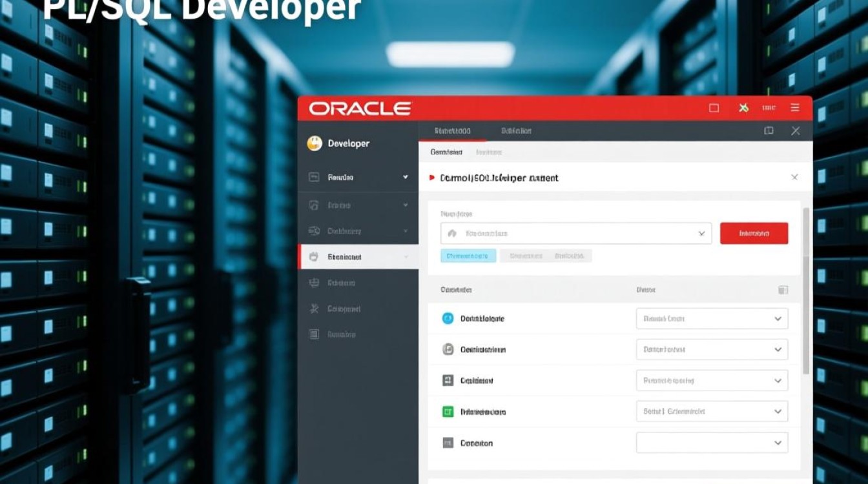868x484 pixels.
Task: Close the red-arrow titled section with X
Action: [x=794, y=177]
